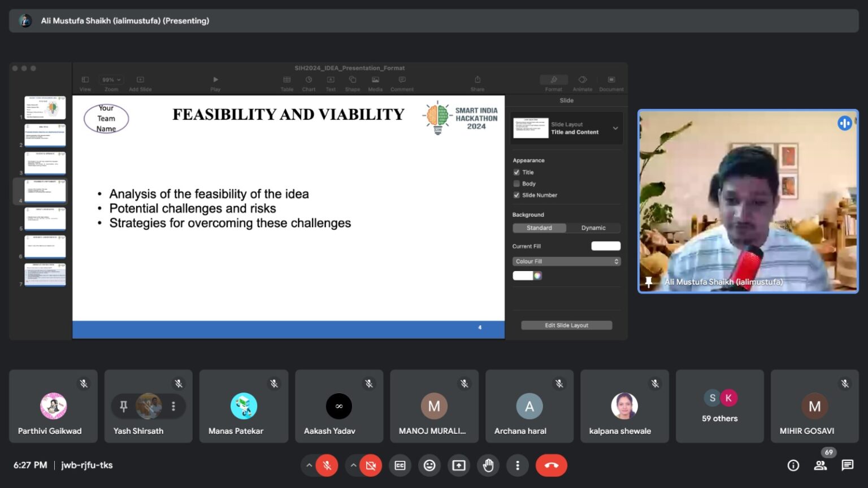Viewport: 868px width, 488px height.
Task: Unmute the microphone in call controls
Action: pyautogui.click(x=327, y=465)
